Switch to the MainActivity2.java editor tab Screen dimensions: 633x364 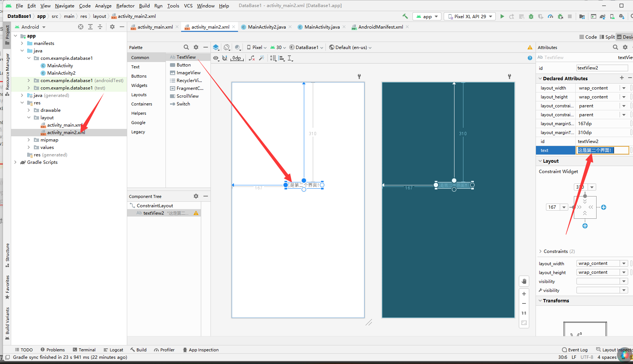pos(266,27)
